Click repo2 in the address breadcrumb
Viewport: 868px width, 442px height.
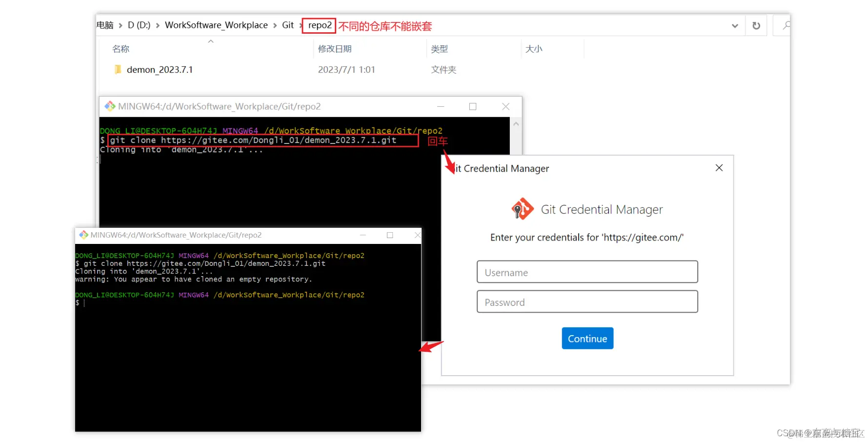[x=320, y=25]
